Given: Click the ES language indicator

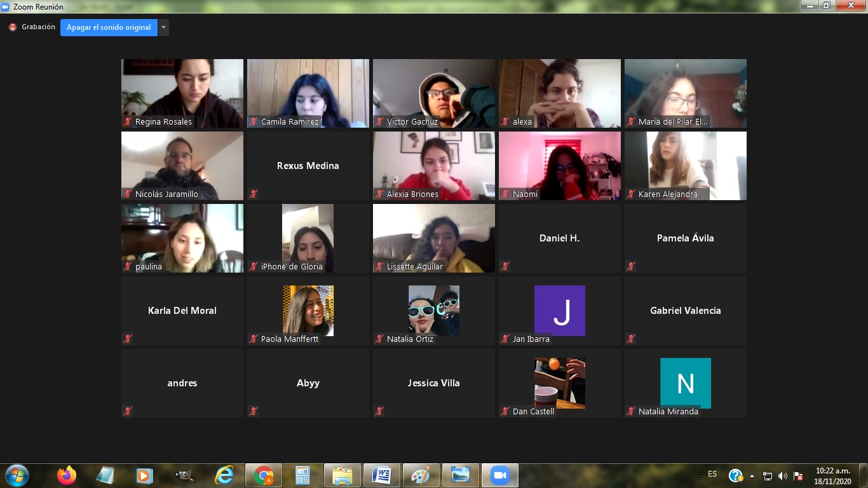Looking at the screenshot, I should point(712,474).
